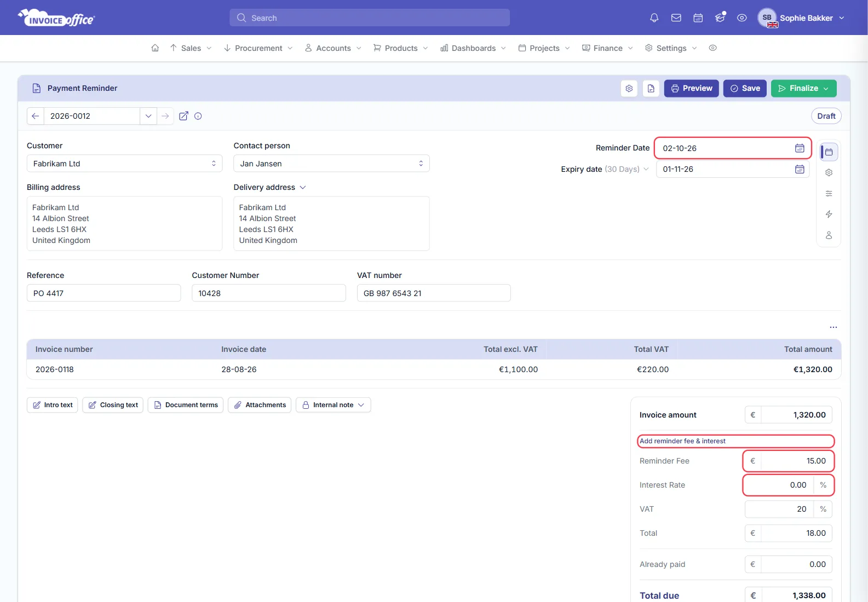868x602 pixels.
Task: Open the Procurement menu
Action: click(x=258, y=48)
